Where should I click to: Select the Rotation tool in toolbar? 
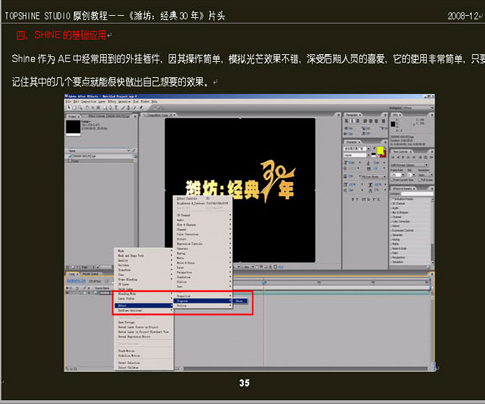(x=87, y=108)
